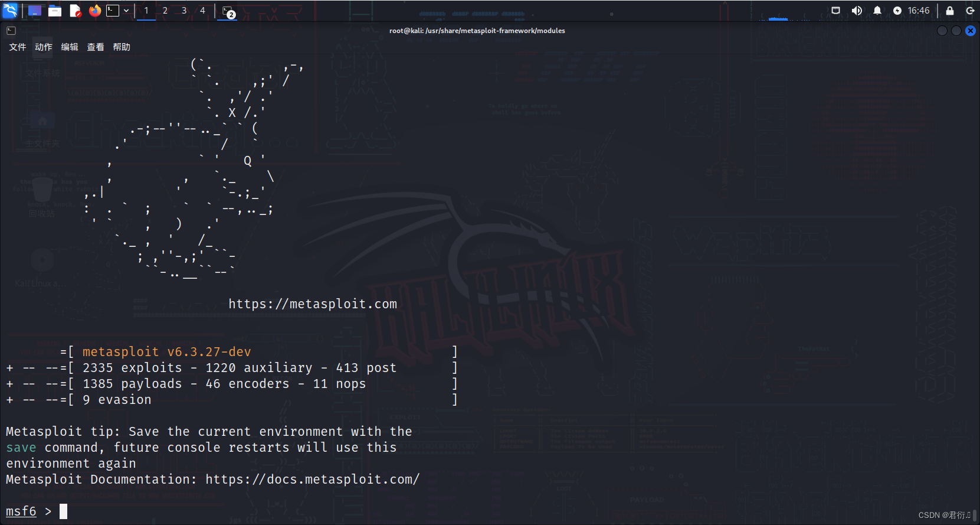This screenshot has width=980, height=525.
Task: Open the 动作 menu
Action: pyautogui.click(x=44, y=47)
